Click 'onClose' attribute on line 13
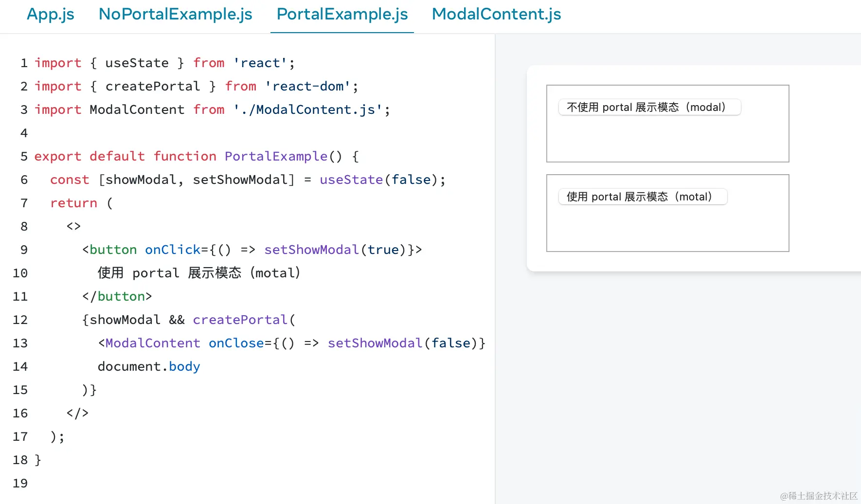The image size is (861, 504). coord(236,343)
